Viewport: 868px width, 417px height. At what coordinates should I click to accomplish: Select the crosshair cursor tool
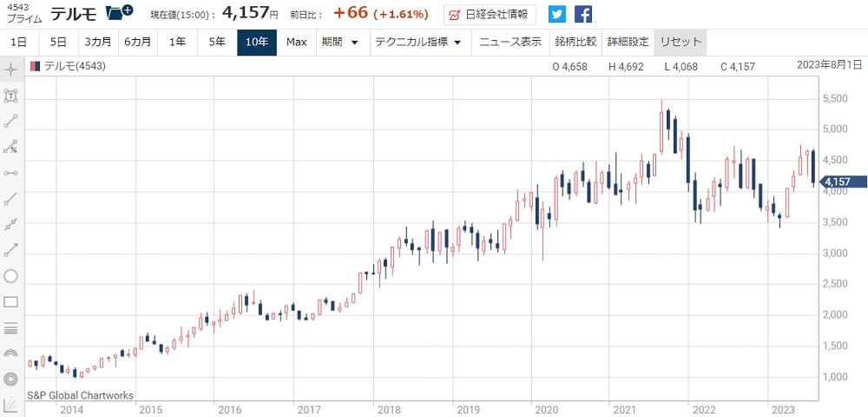click(x=11, y=70)
